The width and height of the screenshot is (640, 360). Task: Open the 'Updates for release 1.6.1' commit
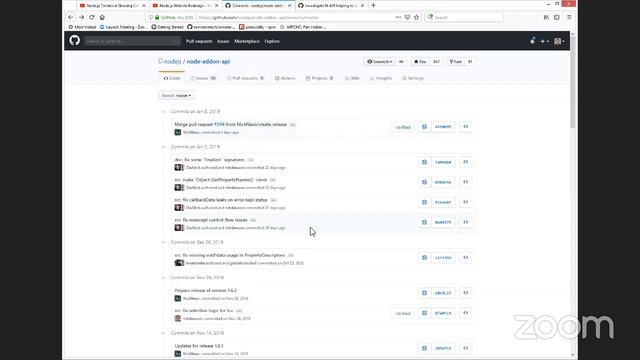coord(199,346)
